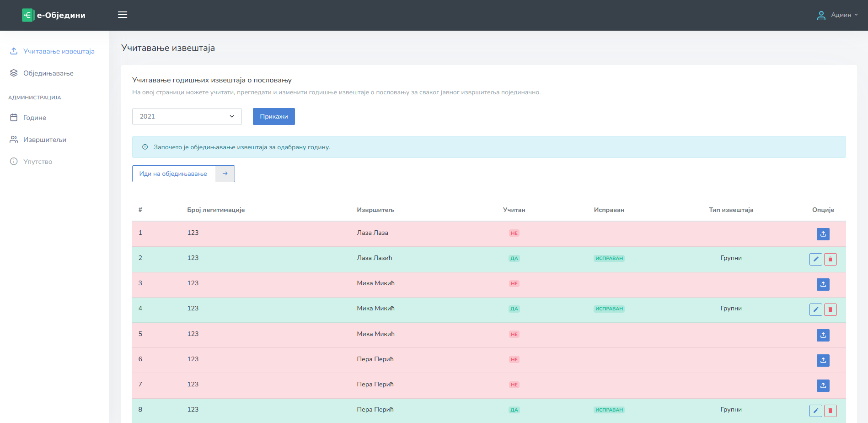Viewport: 868px width, 423px height.
Task: Go to Године in the sidebar
Action: (x=35, y=118)
